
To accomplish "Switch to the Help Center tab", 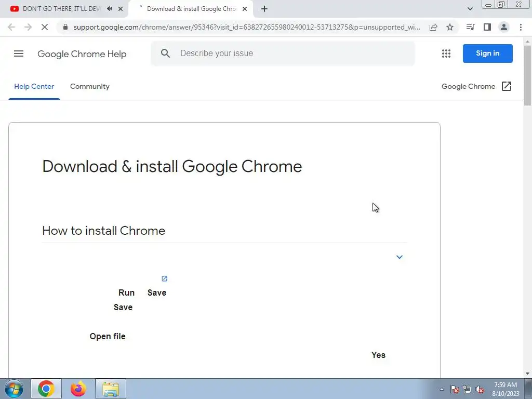I will [x=34, y=87].
